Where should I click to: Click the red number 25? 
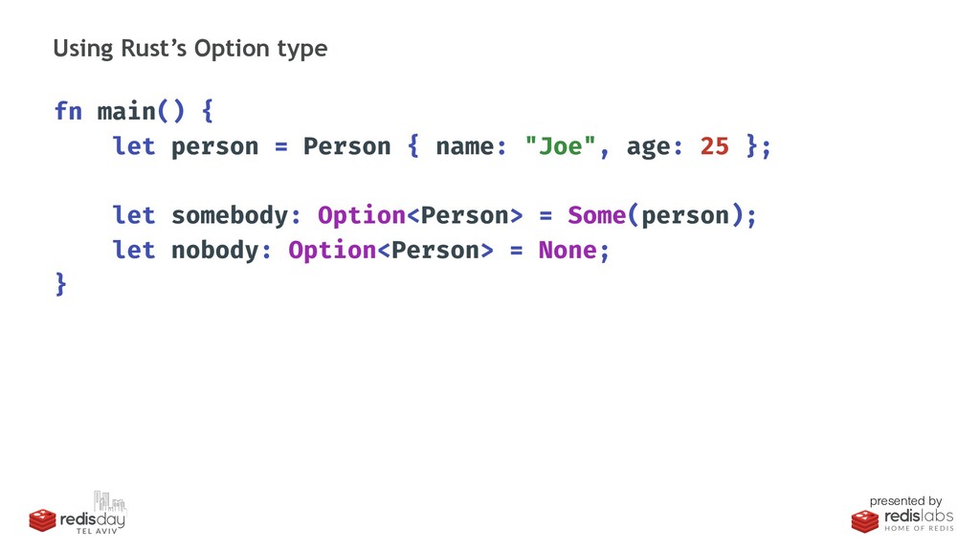(x=714, y=146)
